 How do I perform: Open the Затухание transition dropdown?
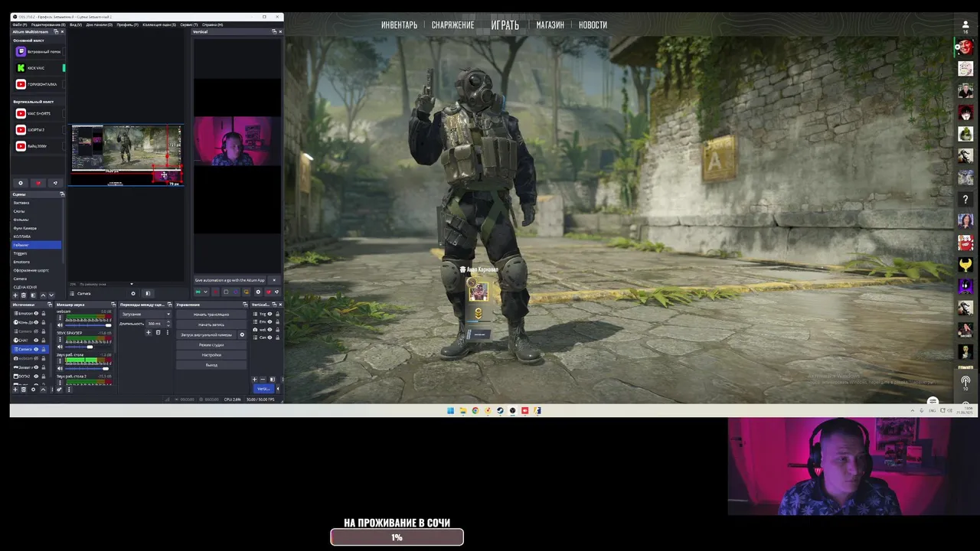coord(145,314)
